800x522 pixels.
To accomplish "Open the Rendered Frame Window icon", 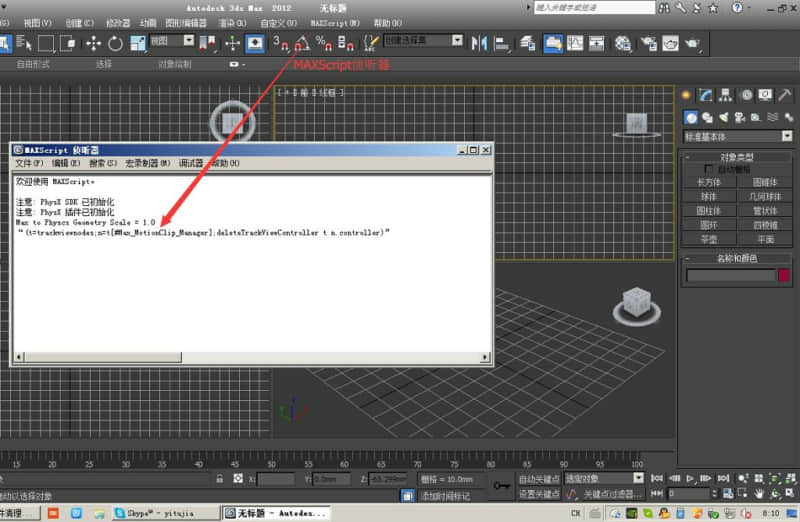I will pos(670,43).
